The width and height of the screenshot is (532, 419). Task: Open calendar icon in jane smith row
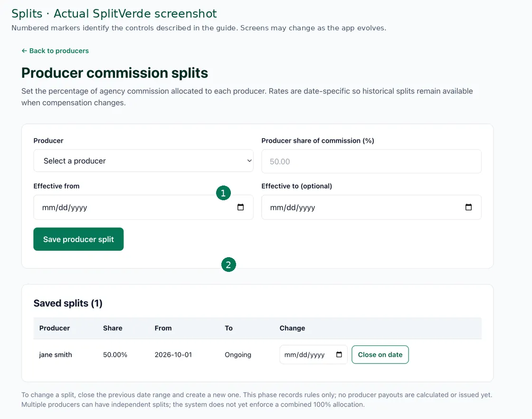click(x=339, y=354)
